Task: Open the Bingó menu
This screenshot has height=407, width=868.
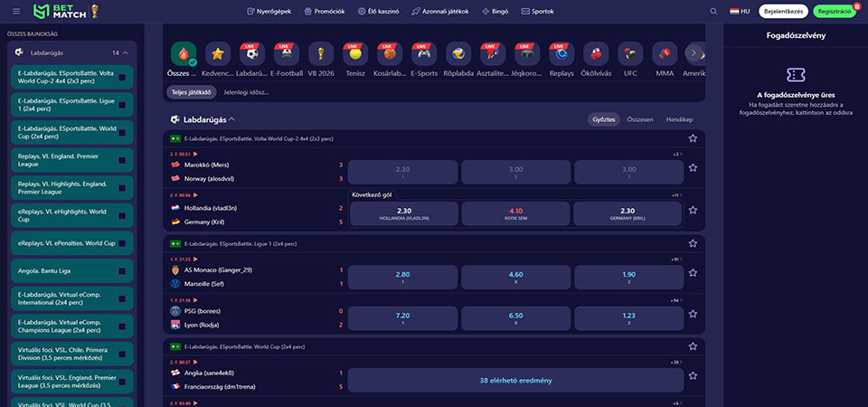Action: [495, 11]
